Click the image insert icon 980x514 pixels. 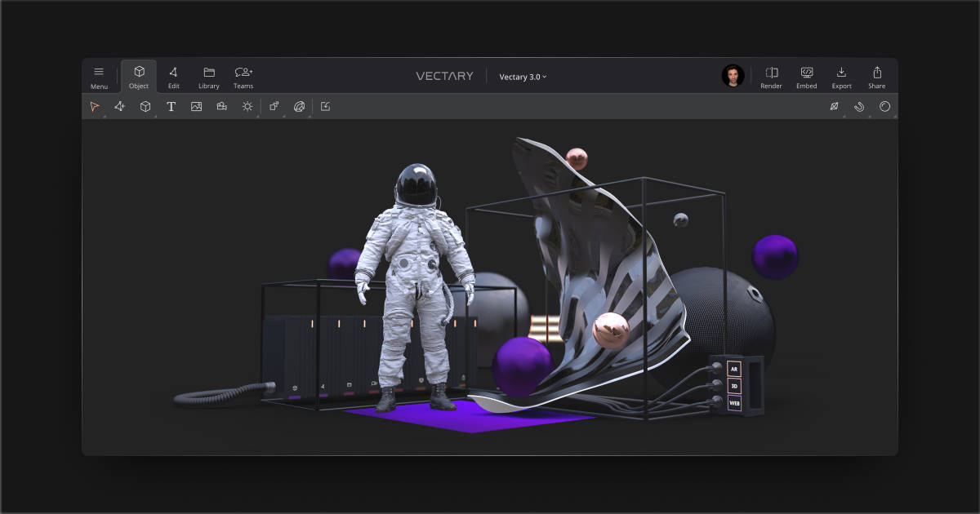coord(196,106)
